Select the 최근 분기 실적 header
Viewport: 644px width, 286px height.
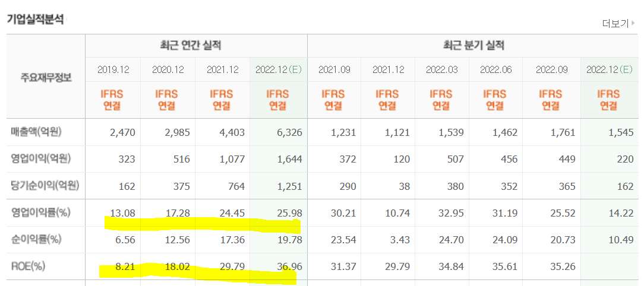473,45
